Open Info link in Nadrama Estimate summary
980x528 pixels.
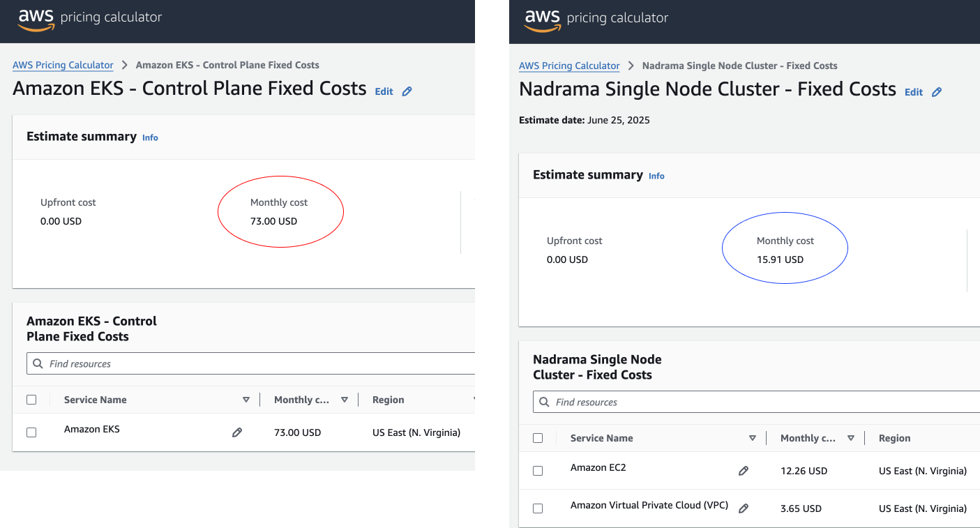click(x=656, y=176)
